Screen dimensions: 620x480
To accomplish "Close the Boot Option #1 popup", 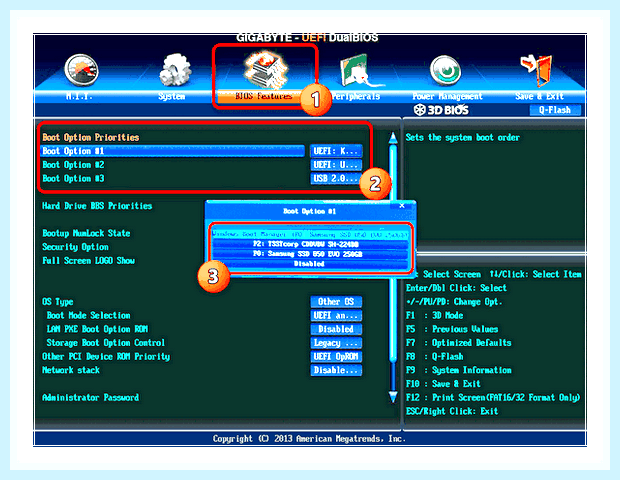I will click(x=402, y=205).
